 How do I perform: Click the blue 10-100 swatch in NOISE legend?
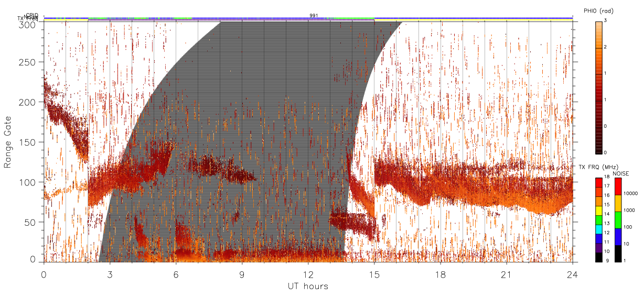[x=618, y=237]
